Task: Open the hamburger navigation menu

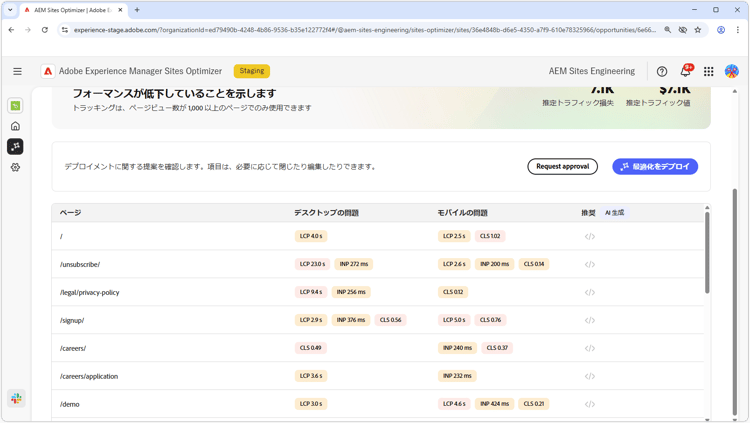Action: (17, 71)
